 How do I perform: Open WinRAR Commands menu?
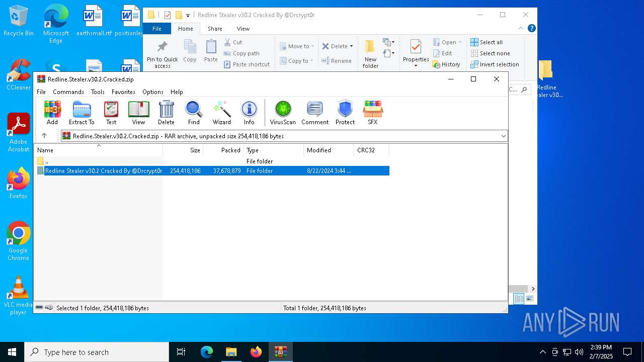68,92
